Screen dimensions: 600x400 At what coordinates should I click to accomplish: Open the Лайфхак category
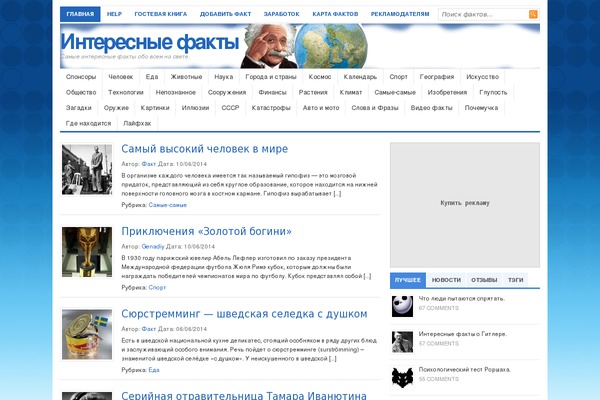(137, 123)
